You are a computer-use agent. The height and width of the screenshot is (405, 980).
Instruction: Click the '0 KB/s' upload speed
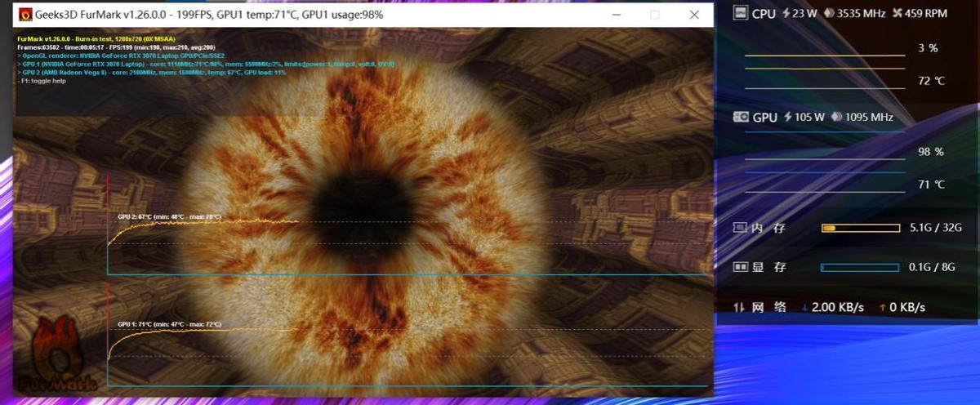(908, 307)
